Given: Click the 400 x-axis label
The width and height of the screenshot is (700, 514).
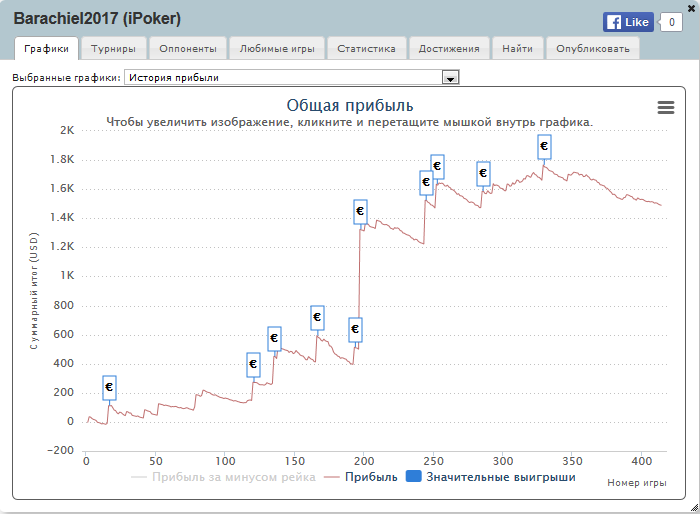Looking at the screenshot, I should [x=642, y=461].
